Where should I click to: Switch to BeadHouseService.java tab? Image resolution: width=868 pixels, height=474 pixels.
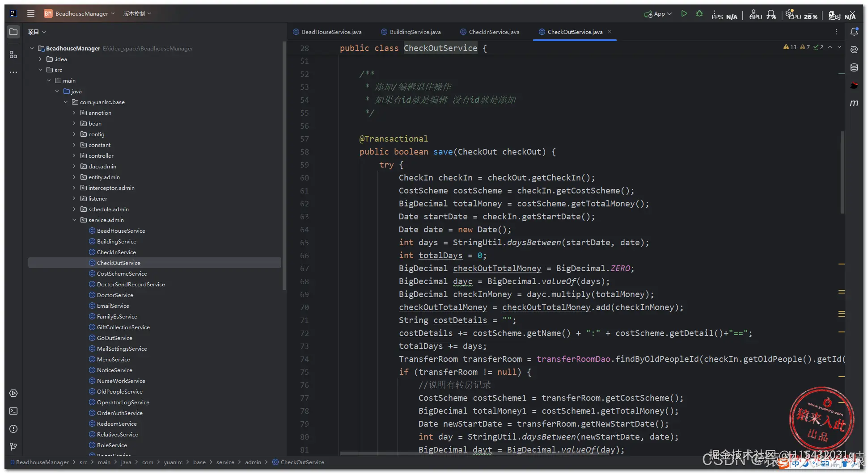(x=327, y=32)
